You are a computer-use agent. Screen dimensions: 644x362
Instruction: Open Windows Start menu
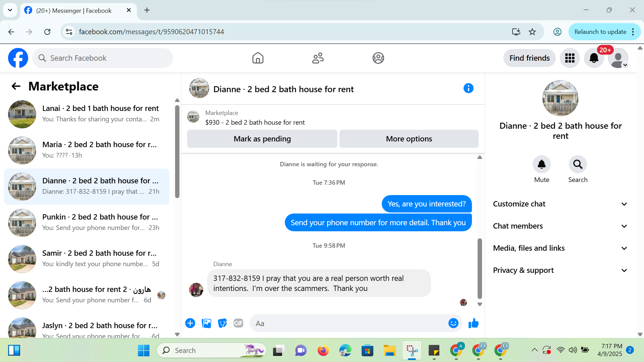click(144, 350)
